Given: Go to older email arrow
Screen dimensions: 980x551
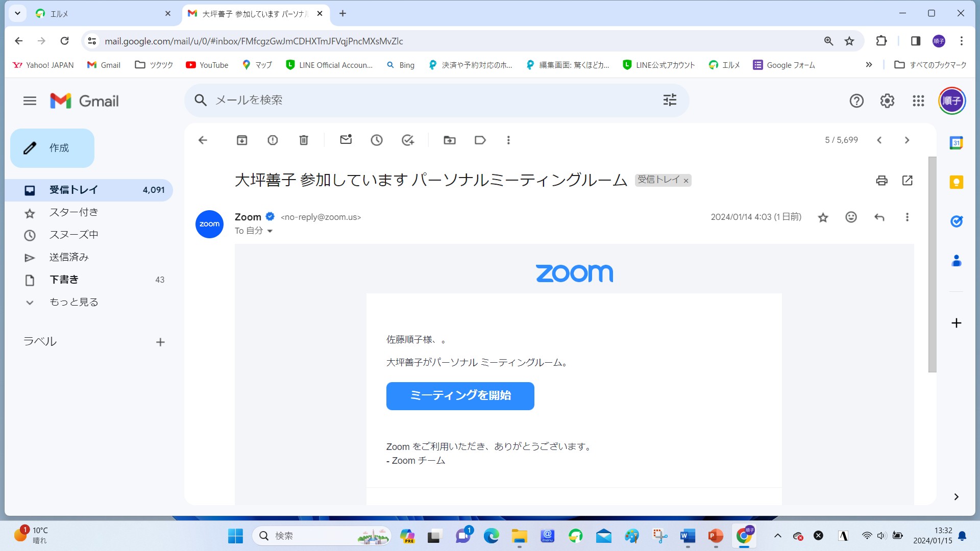Looking at the screenshot, I should pyautogui.click(x=907, y=140).
